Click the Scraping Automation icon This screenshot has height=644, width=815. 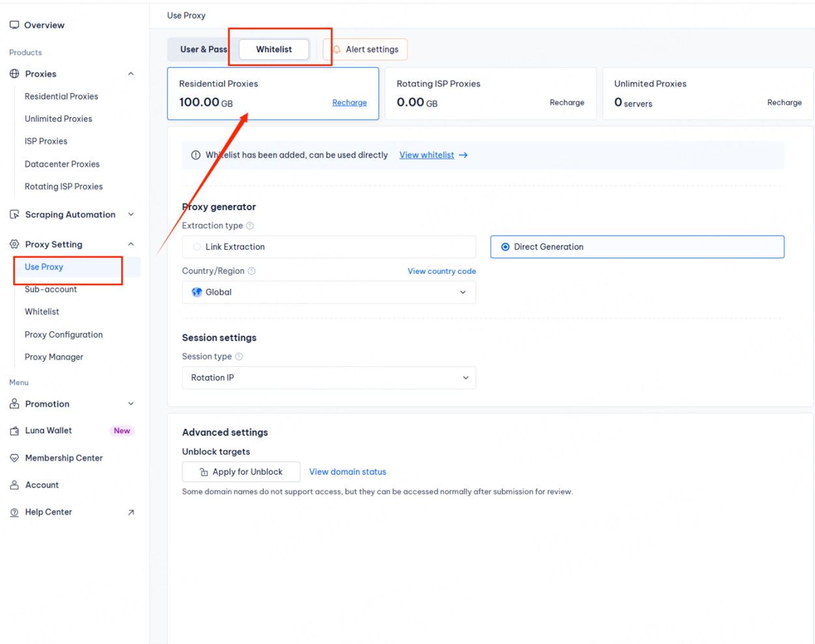click(x=14, y=215)
